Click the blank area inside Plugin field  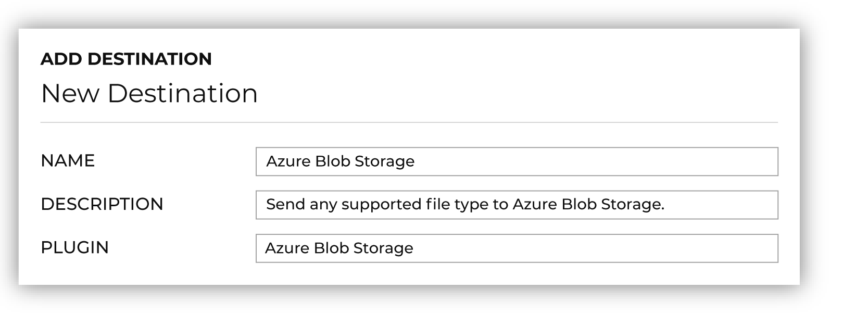595,248
